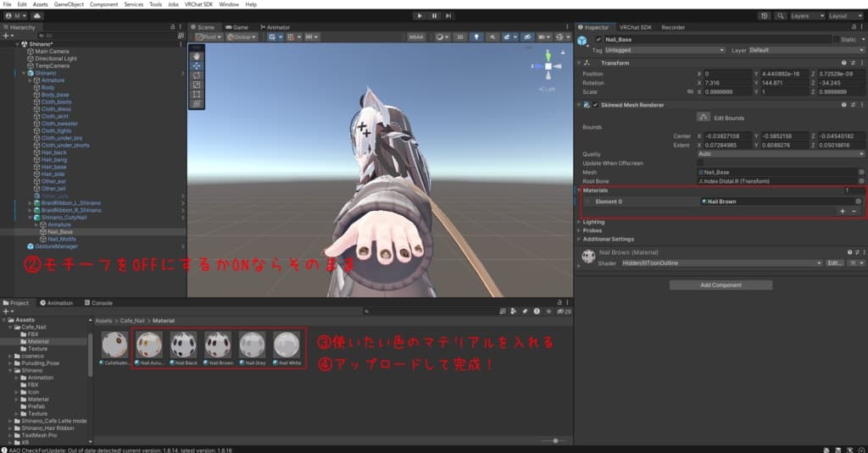Select the combined Transform tool
868x453 pixels.
[197, 103]
